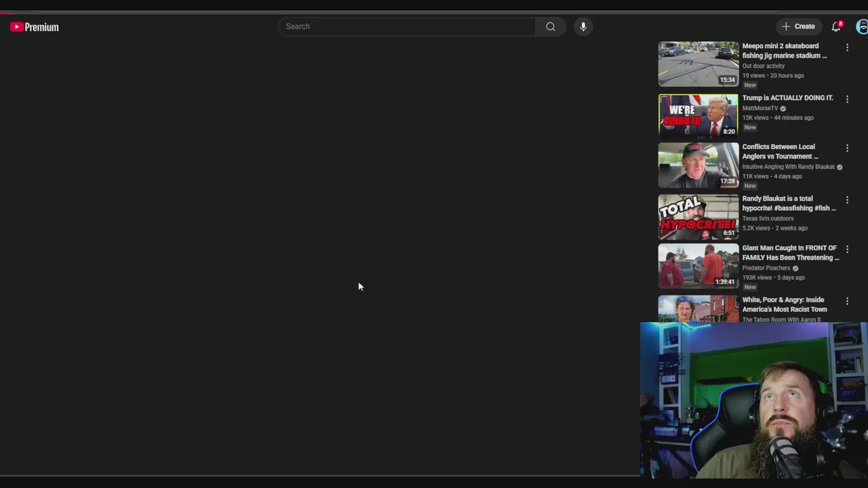This screenshot has width=868, height=488.
Task: Open title Conflicts Between Local Anglers vs Tournament
Action: pyautogui.click(x=781, y=151)
